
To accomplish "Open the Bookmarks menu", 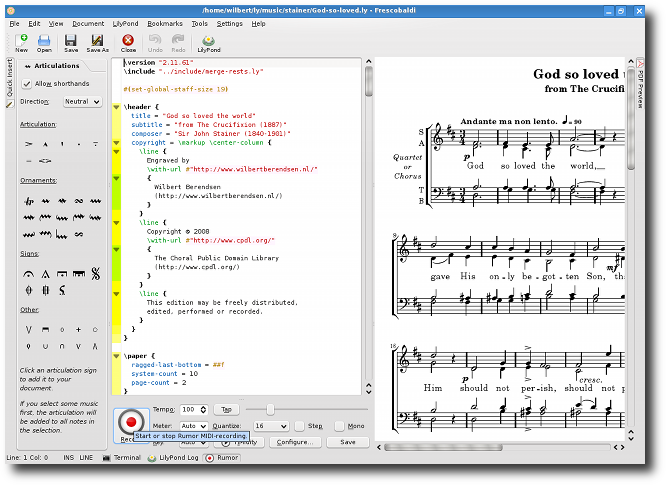I will point(165,23).
